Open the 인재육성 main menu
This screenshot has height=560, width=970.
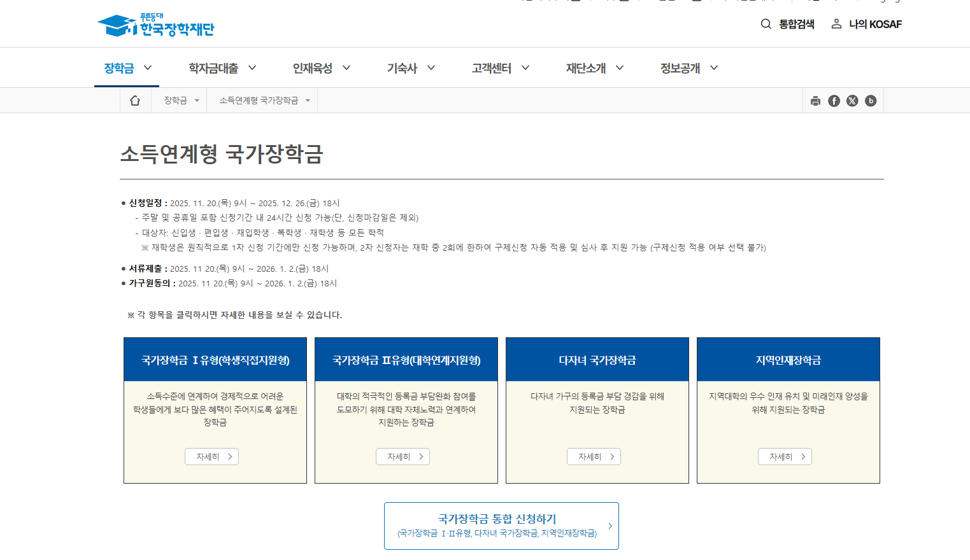pos(322,67)
